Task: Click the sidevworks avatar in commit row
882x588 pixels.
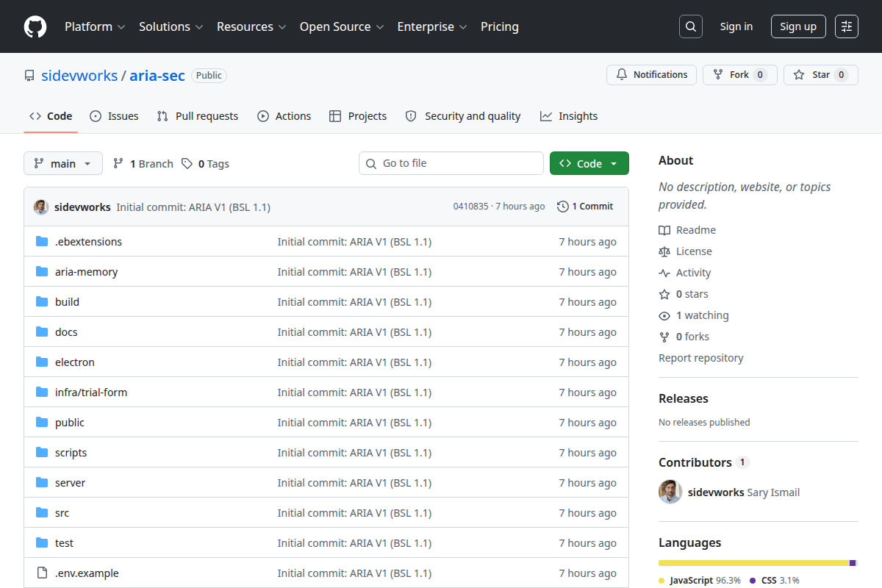Action: click(x=41, y=207)
